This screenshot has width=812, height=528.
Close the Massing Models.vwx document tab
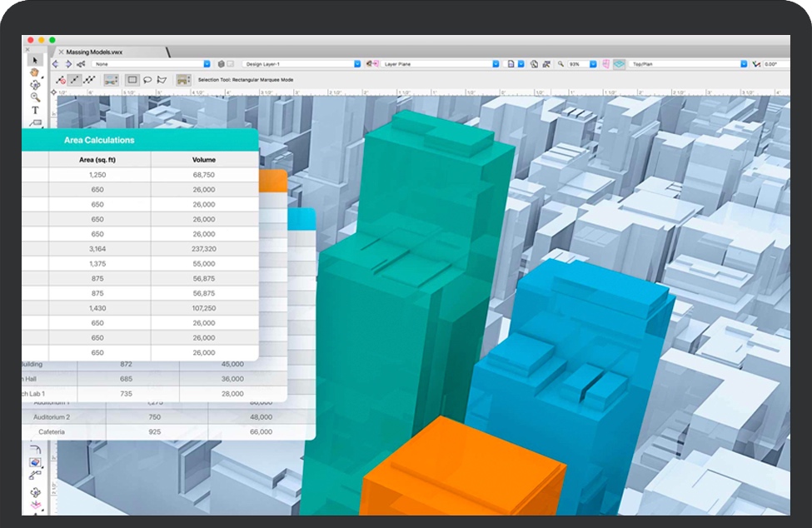(61, 52)
